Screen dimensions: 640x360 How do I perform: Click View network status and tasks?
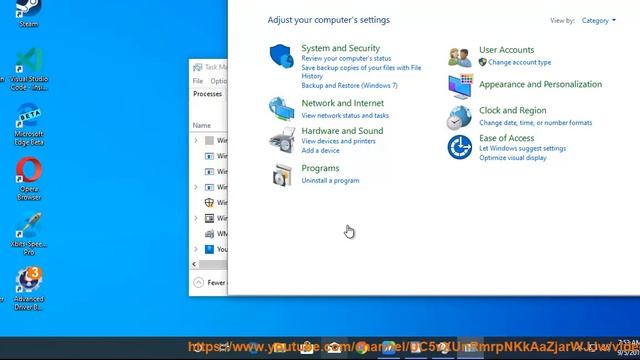tap(345, 116)
